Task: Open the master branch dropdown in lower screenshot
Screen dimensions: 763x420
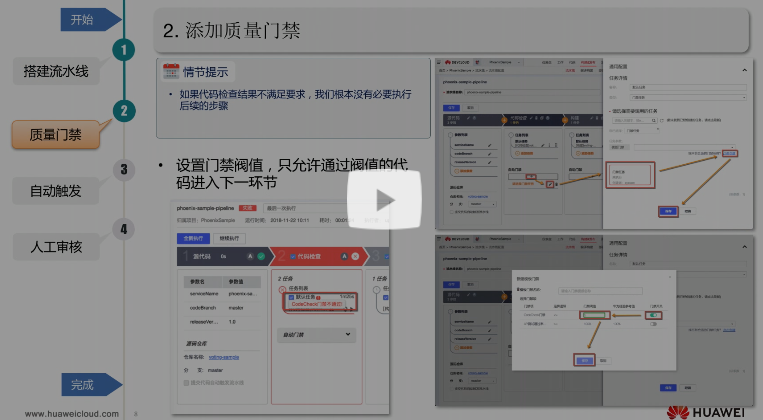Action: coord(482,381)
